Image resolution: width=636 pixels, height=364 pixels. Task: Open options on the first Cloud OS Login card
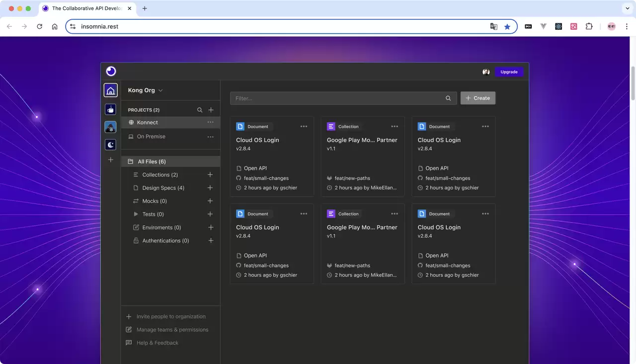pos(304,127)
